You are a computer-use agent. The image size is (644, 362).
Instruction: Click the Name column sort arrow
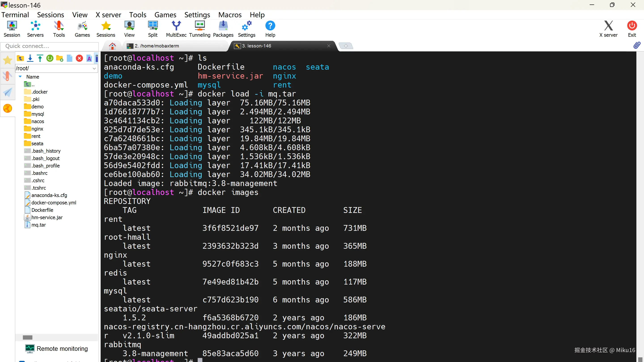pyautogui.click(x=20, y=77)
